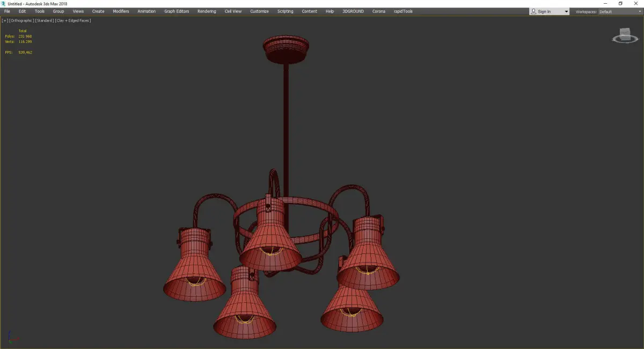The width and height of the screenshot is (644, 349).
Task: Click the viewport [+] general menu label
Action: click(5, 20)
